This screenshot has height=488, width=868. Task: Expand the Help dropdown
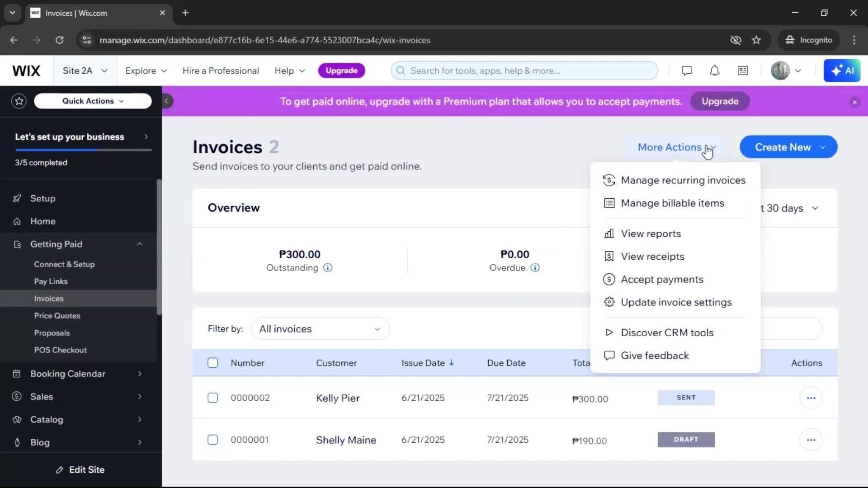(290, 71)
